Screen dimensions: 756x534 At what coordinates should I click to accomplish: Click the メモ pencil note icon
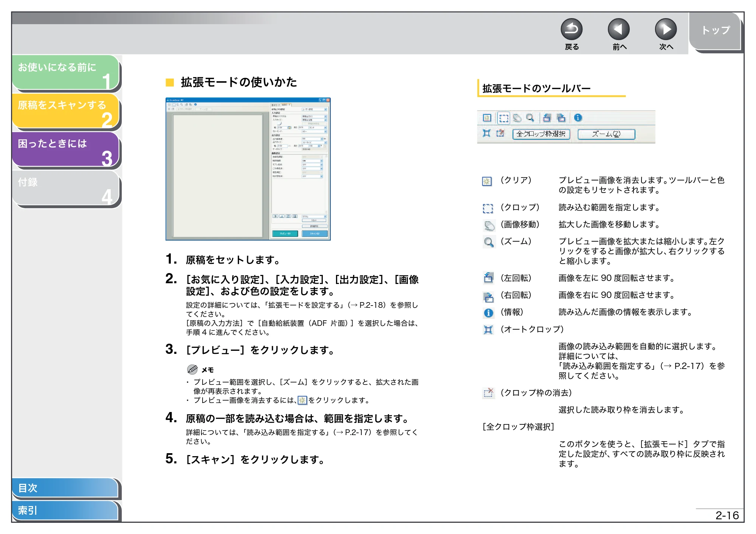[192, 369]
